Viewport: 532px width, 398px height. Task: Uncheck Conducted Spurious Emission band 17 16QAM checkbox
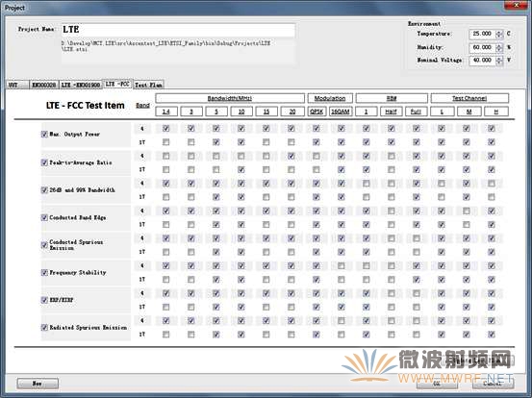(x=342, y=252)
